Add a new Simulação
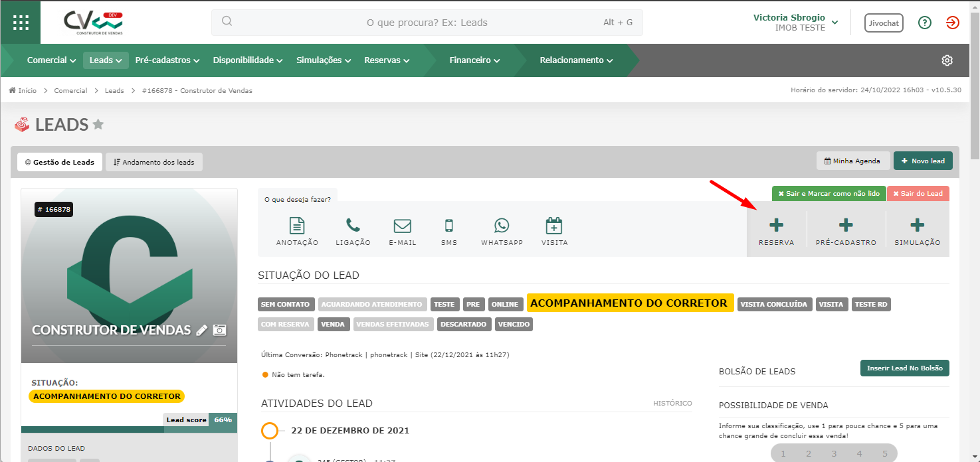The width and height of the screenshot is (980, 462). point(918,231)
